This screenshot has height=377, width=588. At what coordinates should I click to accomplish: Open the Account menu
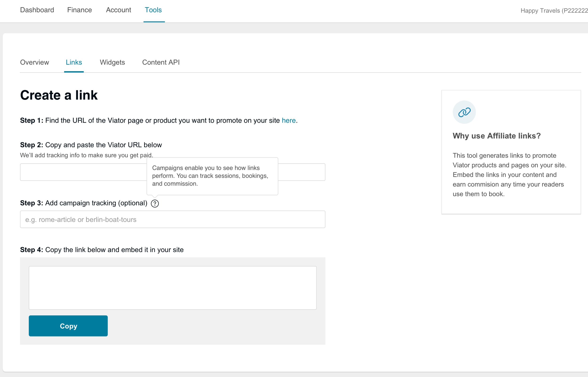(118, 10)
